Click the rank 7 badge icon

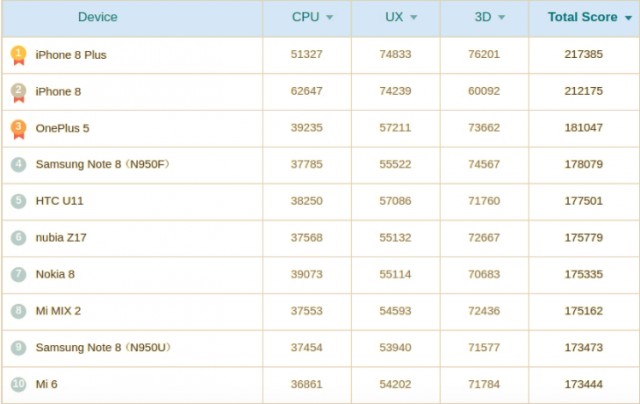18,275
